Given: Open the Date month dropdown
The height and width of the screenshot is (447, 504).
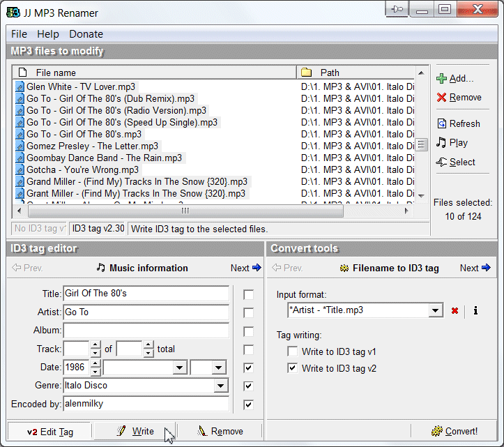Looking at the screenshot, I should click(180, 368).
